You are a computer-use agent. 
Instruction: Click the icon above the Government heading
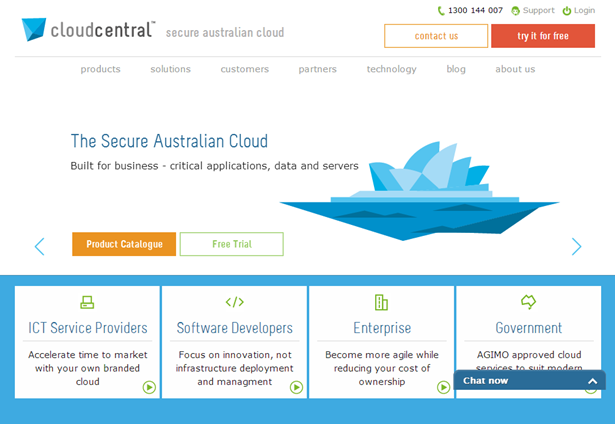529,302
